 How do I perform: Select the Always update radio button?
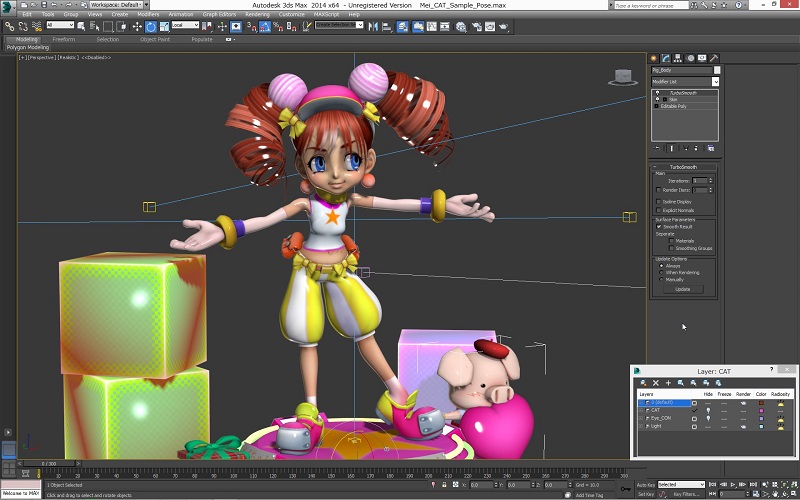pyautogui.click(x=662, y=266)
